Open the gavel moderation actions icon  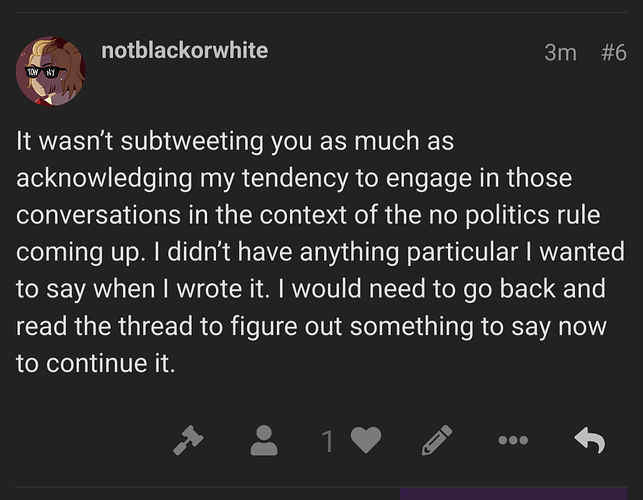point(188,440)
